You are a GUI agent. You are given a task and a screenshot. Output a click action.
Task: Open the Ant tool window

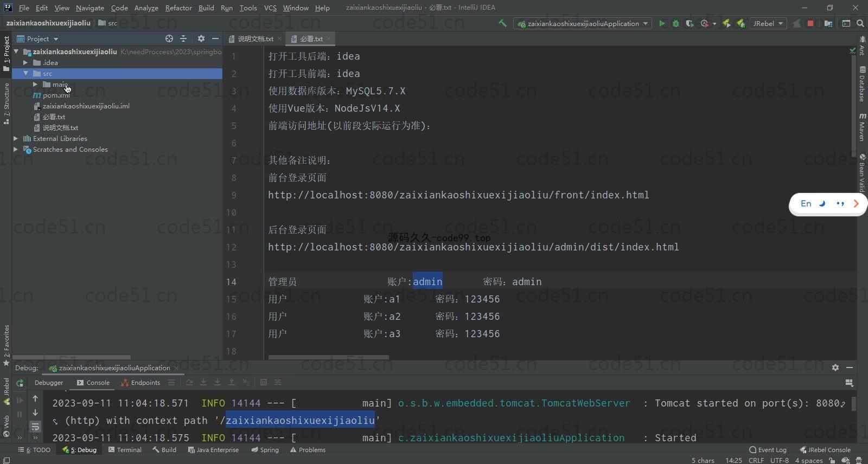pos(862,47)
